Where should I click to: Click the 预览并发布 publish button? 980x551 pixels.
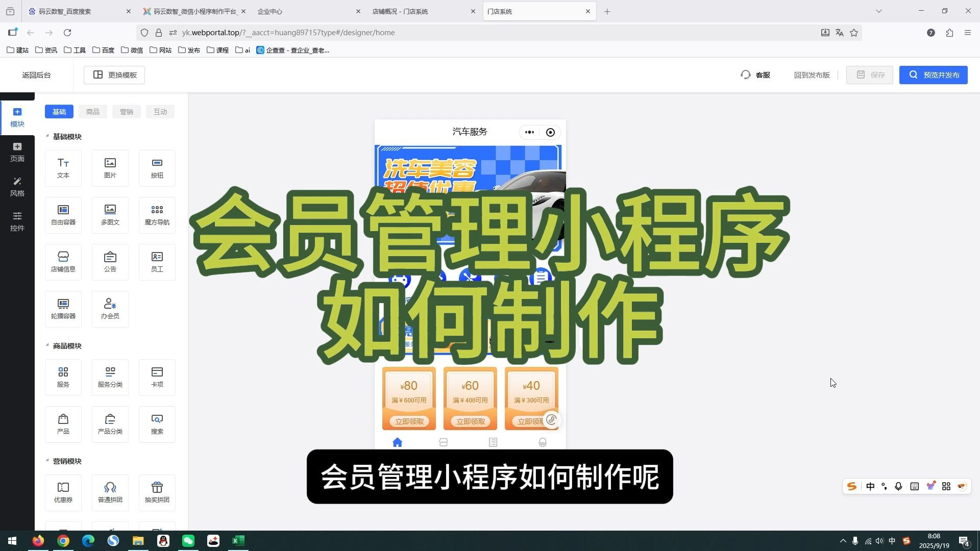933,74
